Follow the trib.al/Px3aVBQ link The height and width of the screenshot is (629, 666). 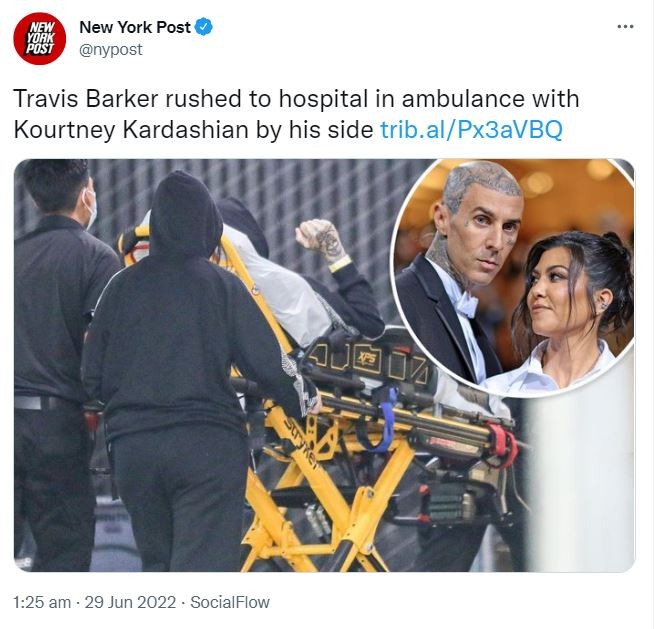click(x=471, y=130)
